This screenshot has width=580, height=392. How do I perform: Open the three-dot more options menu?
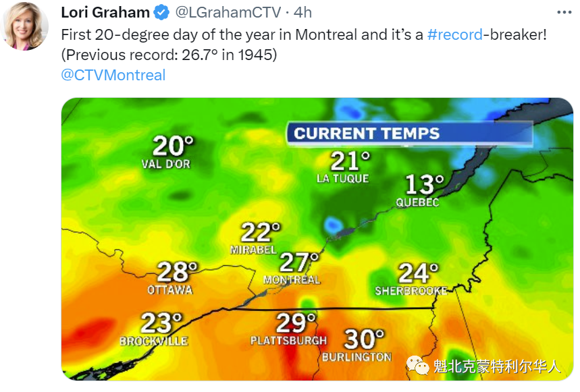click(x=564, y=13)
